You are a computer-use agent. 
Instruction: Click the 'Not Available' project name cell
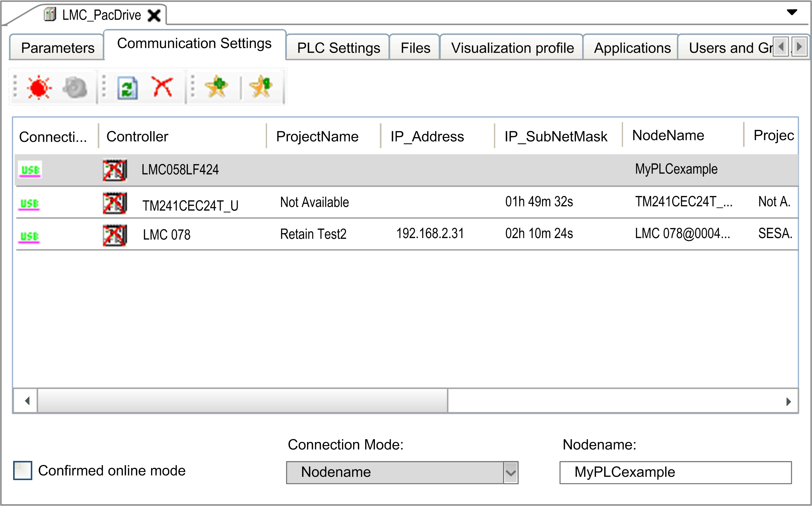314,202
